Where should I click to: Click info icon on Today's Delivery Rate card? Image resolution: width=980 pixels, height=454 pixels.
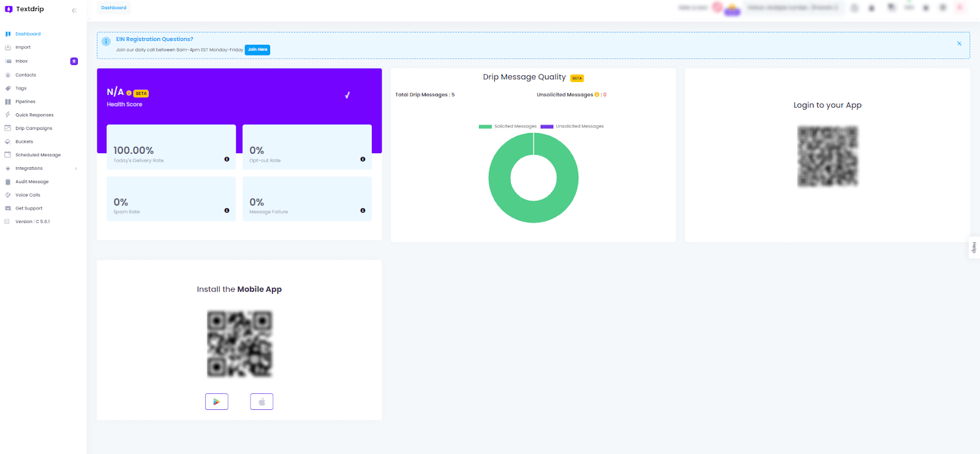click(227, 159)
